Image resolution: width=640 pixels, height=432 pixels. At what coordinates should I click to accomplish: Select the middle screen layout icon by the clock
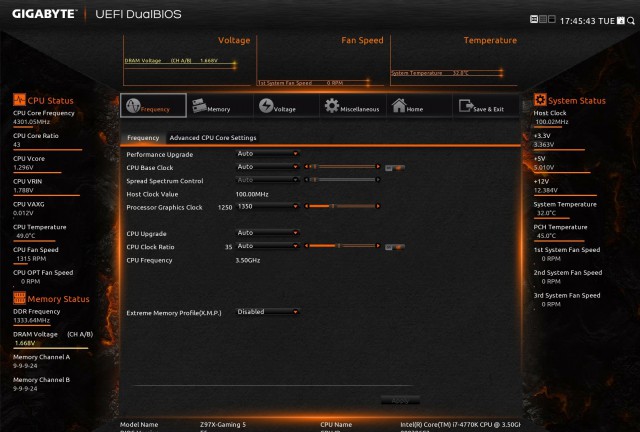click(x=543, y=19)
